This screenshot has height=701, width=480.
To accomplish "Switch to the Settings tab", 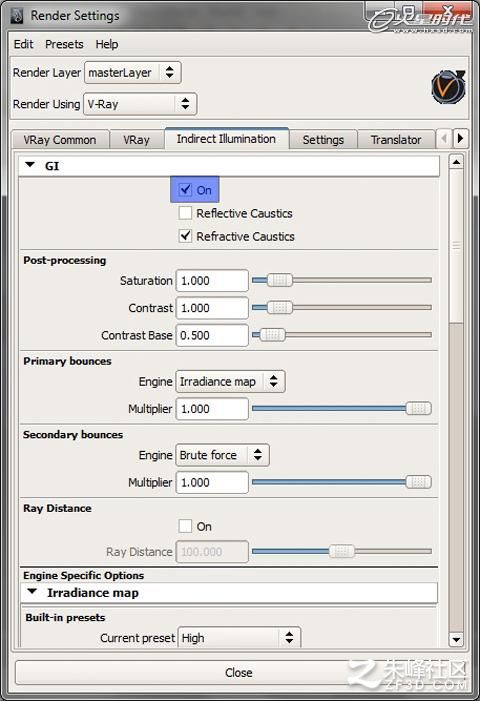I will tap(323, 140).
